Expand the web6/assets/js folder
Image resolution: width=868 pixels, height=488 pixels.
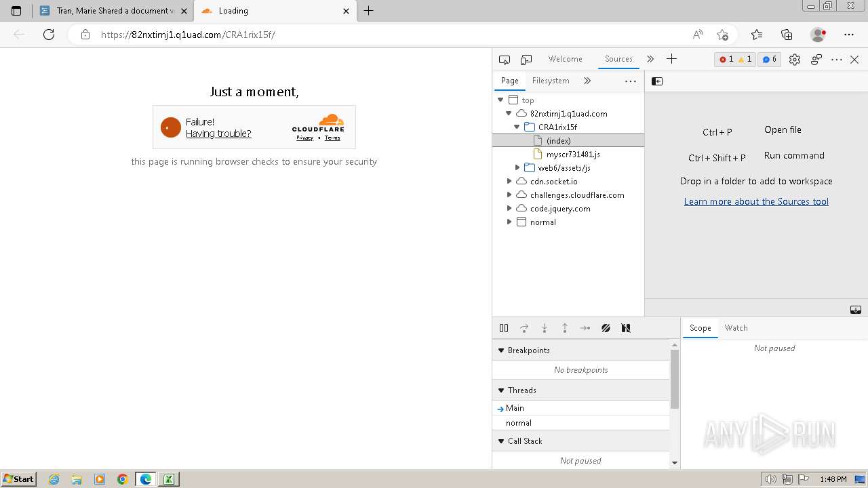(x=517, y=168)
